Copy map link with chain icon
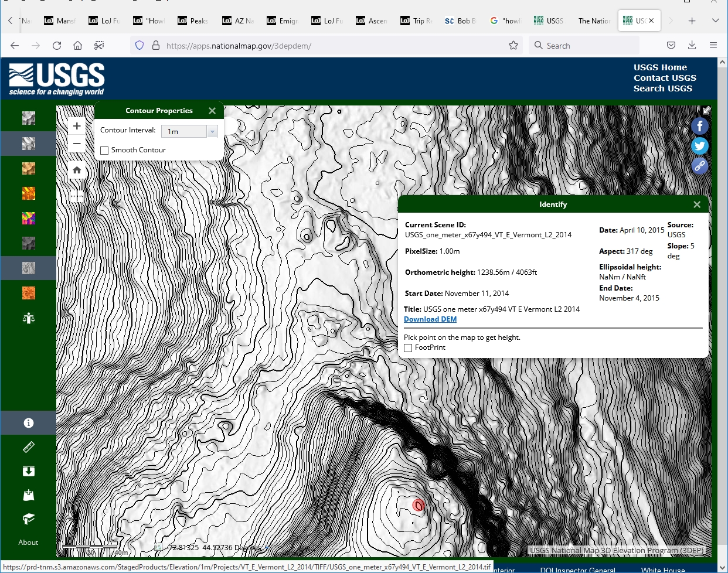728x573 pixels. coord(699,166)
